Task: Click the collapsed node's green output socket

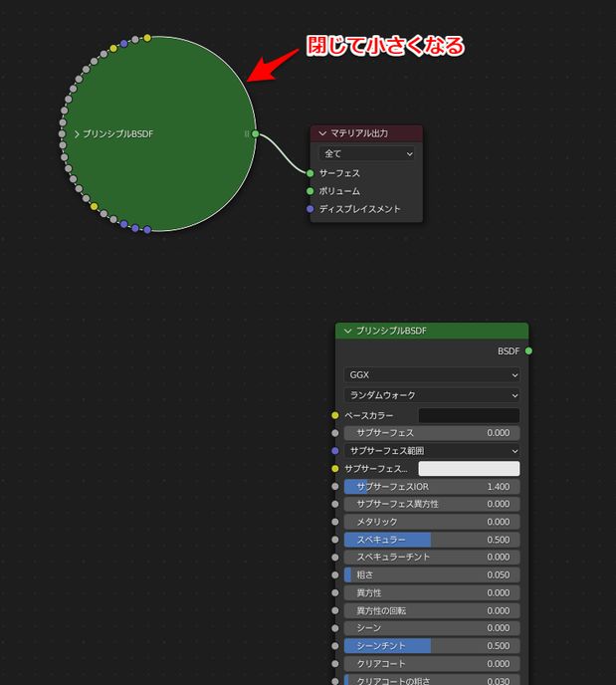Action: click(x=256, y=133)
